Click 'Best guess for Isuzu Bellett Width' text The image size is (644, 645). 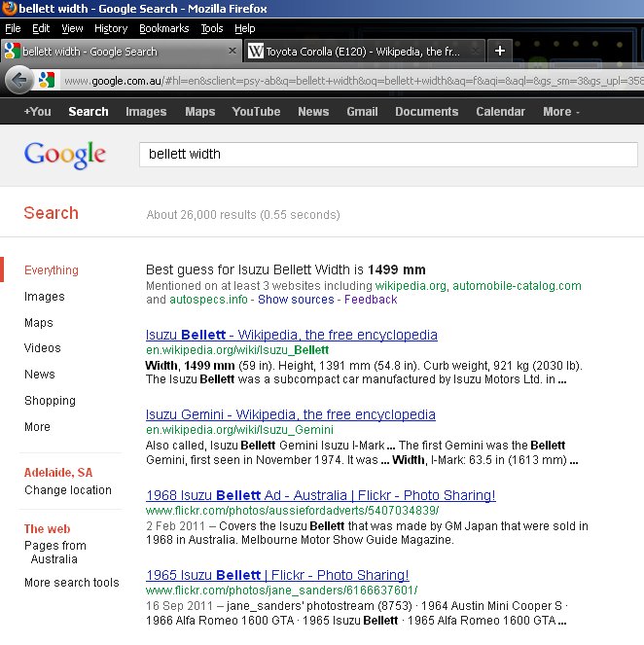(285, 269)
